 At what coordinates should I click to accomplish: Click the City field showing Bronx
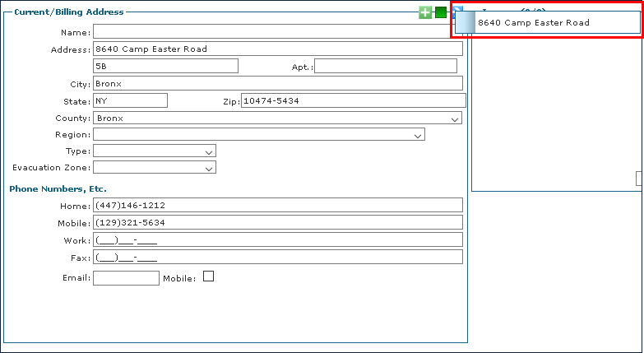pyautogui.click(x=277, y=84)
